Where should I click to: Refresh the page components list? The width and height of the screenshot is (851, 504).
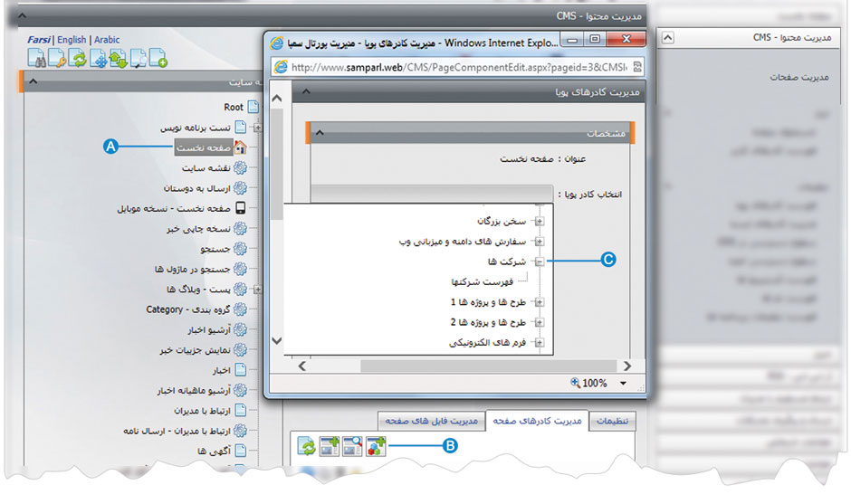pyautogui.click(x=308, y=445)
